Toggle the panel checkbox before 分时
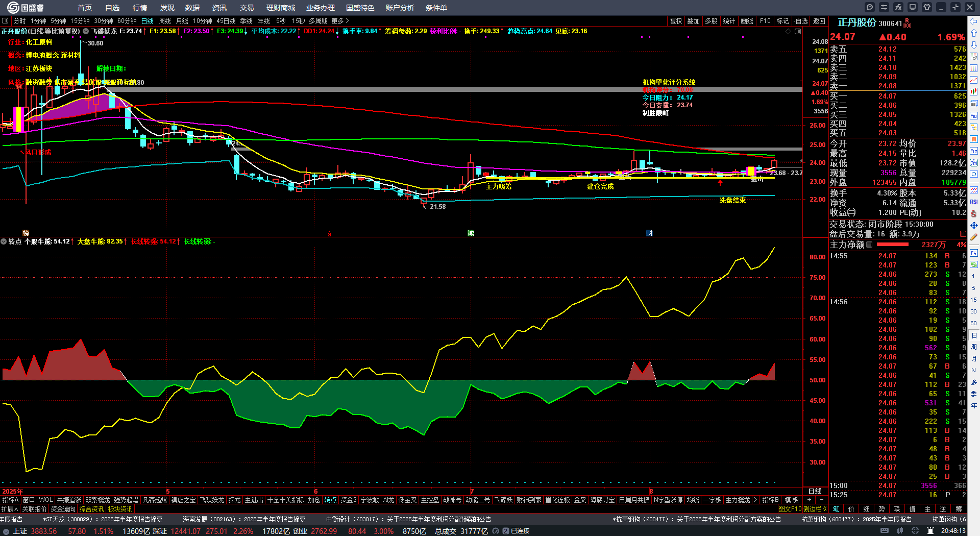980x536 pixels. click(x=5, y=21)
